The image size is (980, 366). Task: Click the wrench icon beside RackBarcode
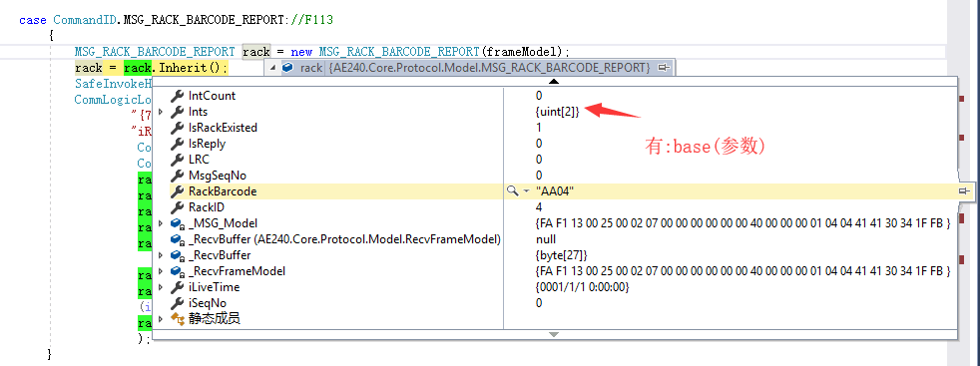coord(177,191)
